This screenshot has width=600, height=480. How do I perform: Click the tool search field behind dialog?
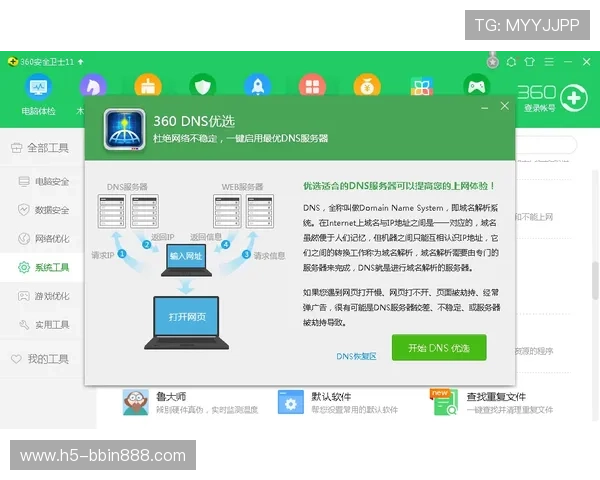(x=546, y=145)
